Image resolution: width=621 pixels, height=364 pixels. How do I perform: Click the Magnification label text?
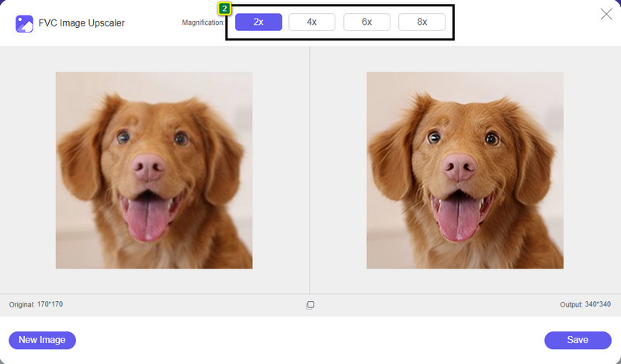[203, 23]
